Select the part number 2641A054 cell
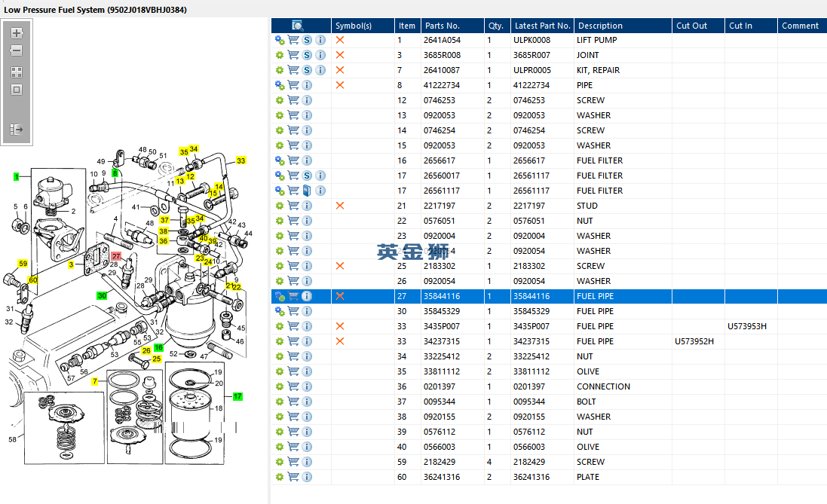The width and height of the screenshot is (827, 504). click(442, 40)
